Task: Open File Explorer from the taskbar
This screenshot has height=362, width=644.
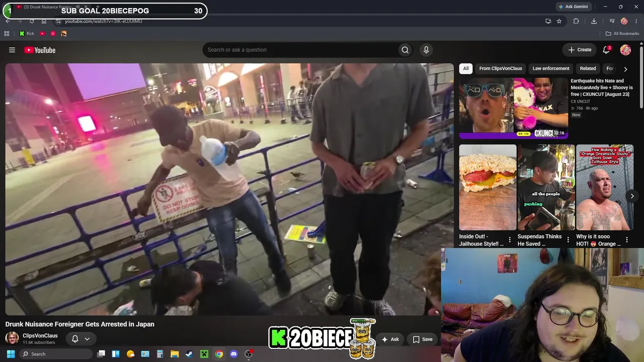Action: tap(175, 354)
